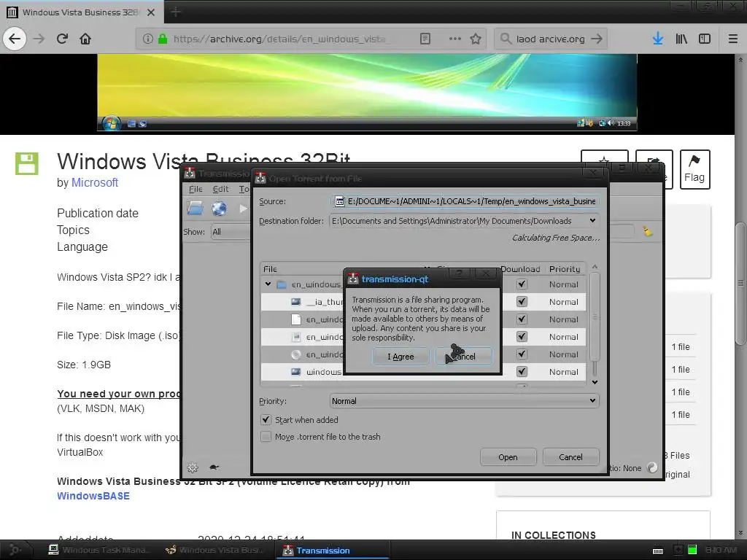Uncheck Download for the windows file row
Viewport: 747px width, 560px height.
(x=522, y=371)
